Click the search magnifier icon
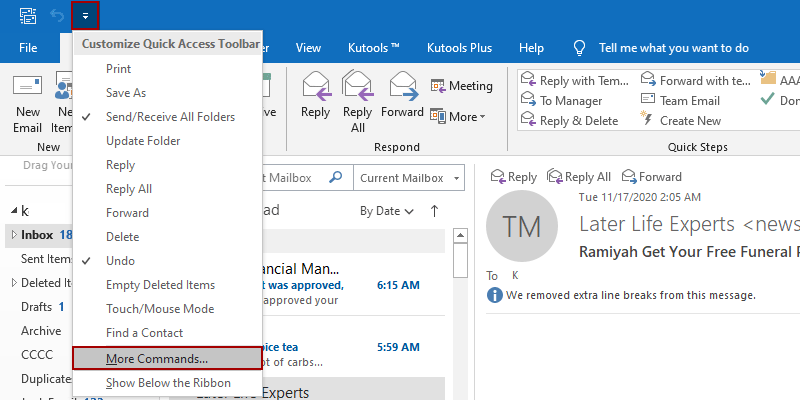Screen dimensions: 800x400 coord(336,178)
